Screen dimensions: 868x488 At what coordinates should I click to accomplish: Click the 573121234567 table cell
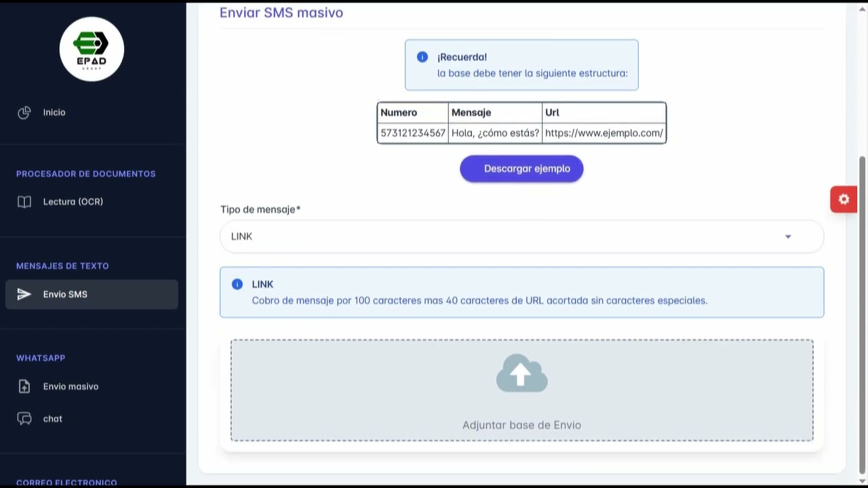tap(412, 133)
